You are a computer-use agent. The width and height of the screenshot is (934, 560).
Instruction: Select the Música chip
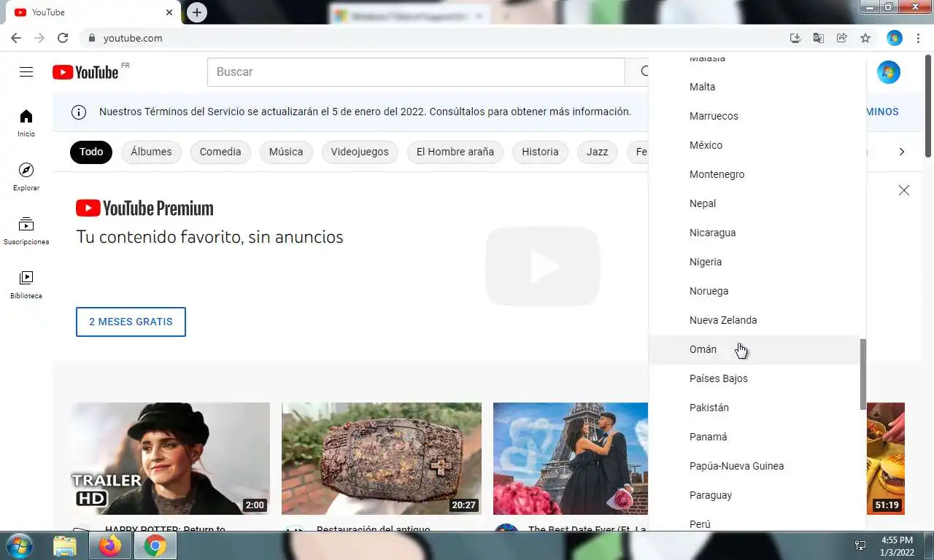286,152
